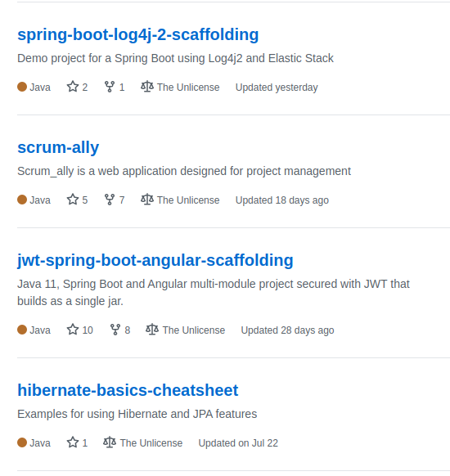Click fork icon of spring-boot-log4j-2-scaffolding
The image size is (450, 476).
pos(110,87)
